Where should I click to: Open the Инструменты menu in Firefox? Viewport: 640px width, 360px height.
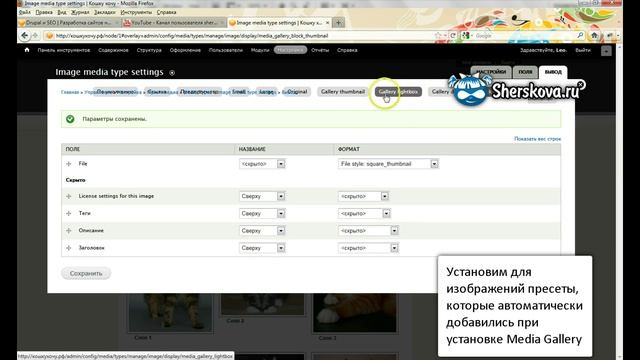[136, 12]
